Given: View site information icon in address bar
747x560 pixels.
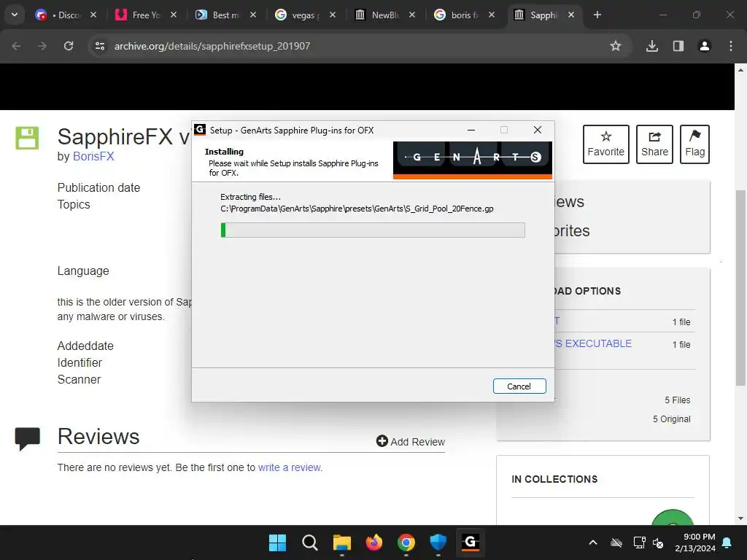Looking at the screenshot, I should [99, 46].
